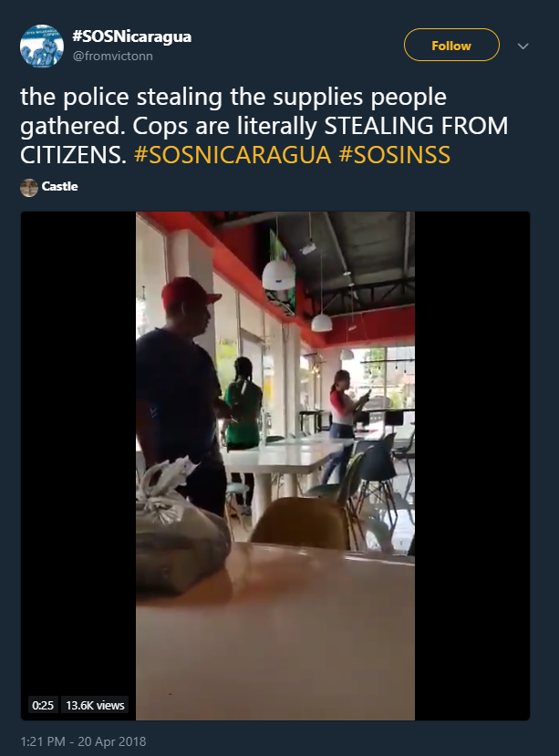This screenshot has height=756, width=559.
Task: Play the embedded tweet video
Action: point(274,466)
